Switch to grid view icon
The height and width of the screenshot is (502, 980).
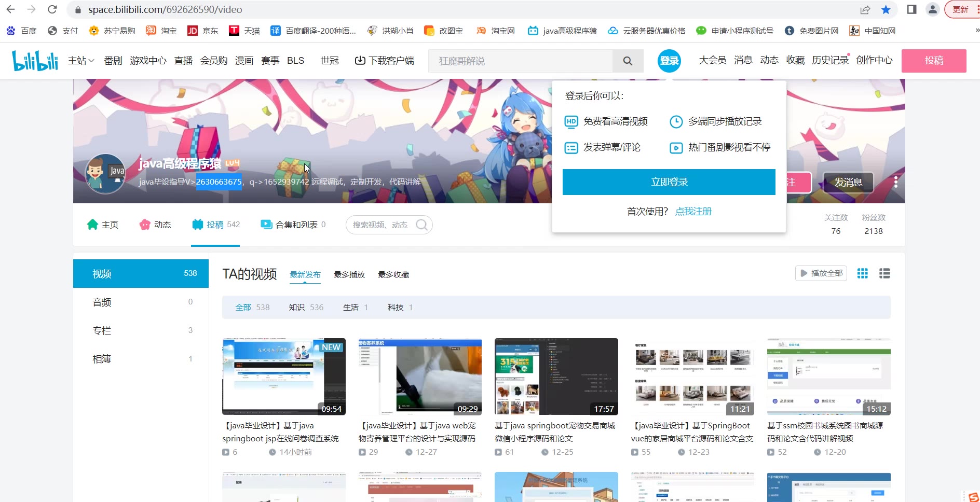(x=862, y=273)
